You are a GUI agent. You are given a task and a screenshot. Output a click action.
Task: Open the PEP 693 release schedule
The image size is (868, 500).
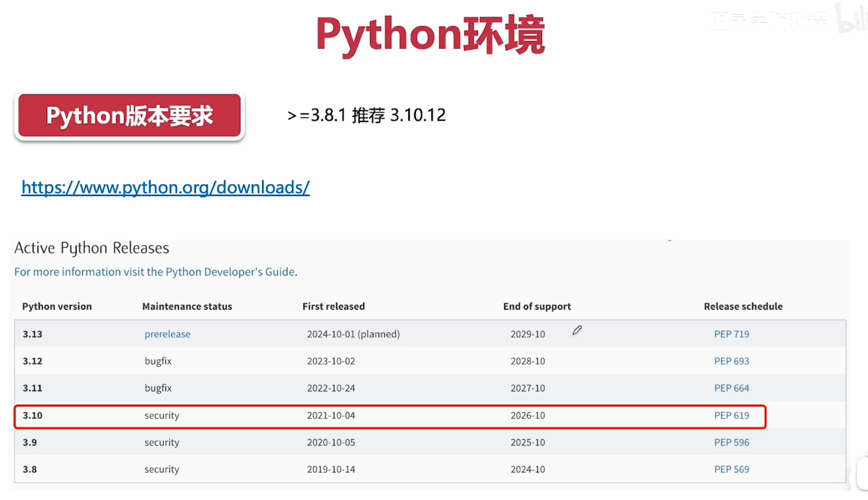pos(731,361)
